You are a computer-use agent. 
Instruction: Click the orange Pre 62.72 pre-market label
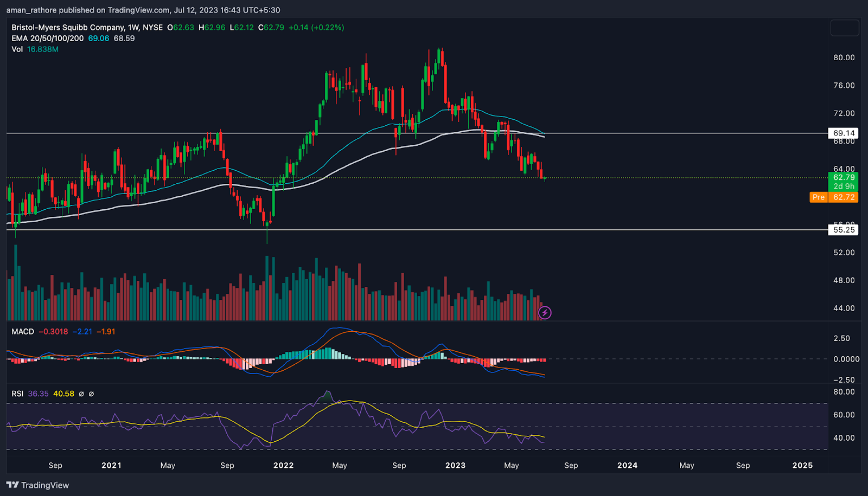(x=834, y=197)
